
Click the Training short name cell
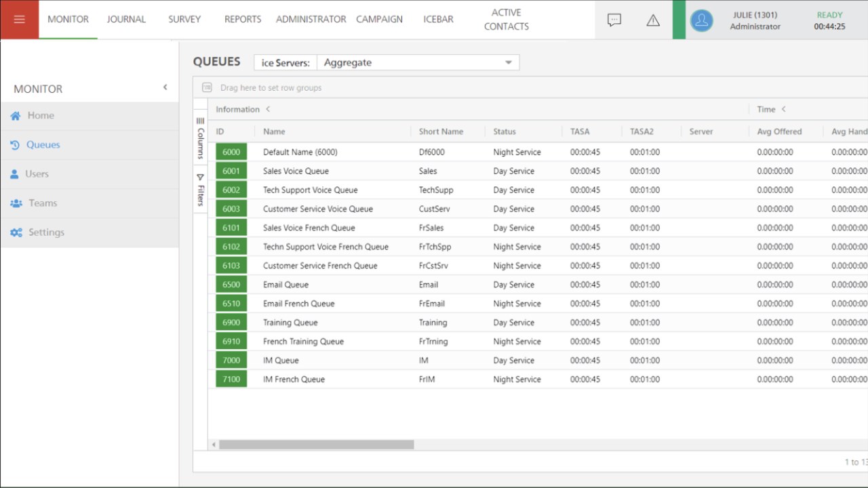(433, 323)
